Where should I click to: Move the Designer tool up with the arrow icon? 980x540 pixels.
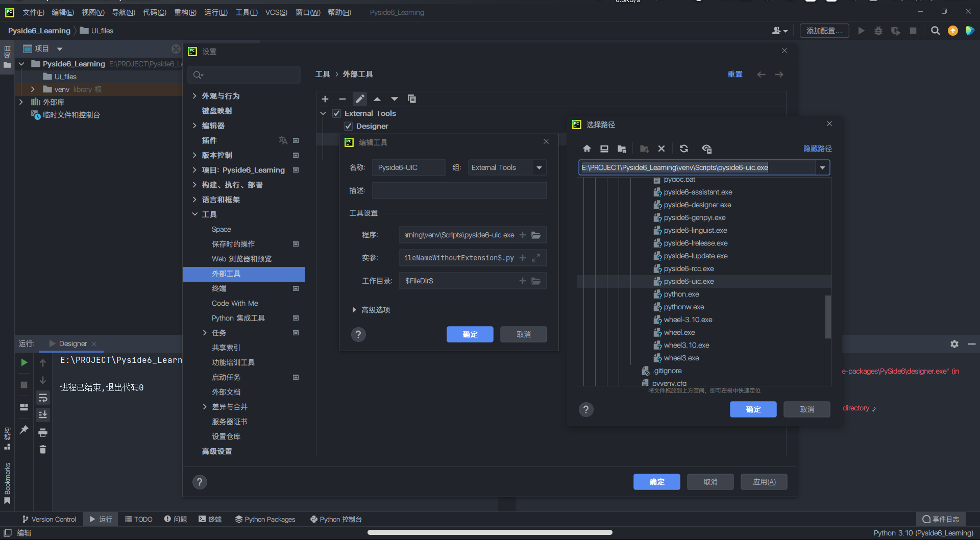377,99
